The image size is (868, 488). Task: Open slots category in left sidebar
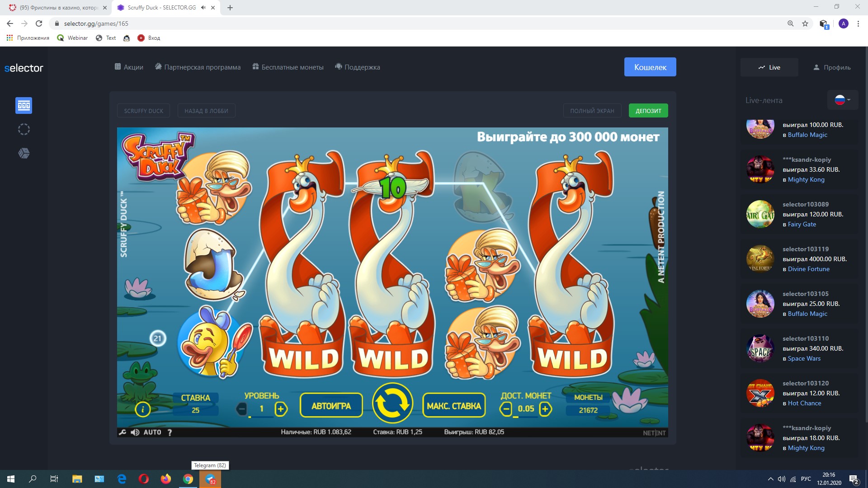click(x=24, y=105)
